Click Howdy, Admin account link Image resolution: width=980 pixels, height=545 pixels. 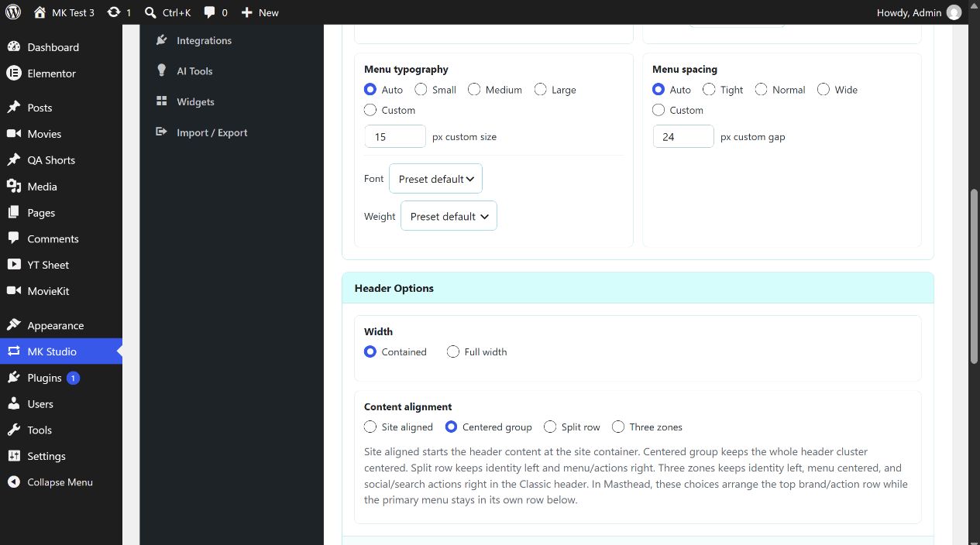tap(909, 12)
